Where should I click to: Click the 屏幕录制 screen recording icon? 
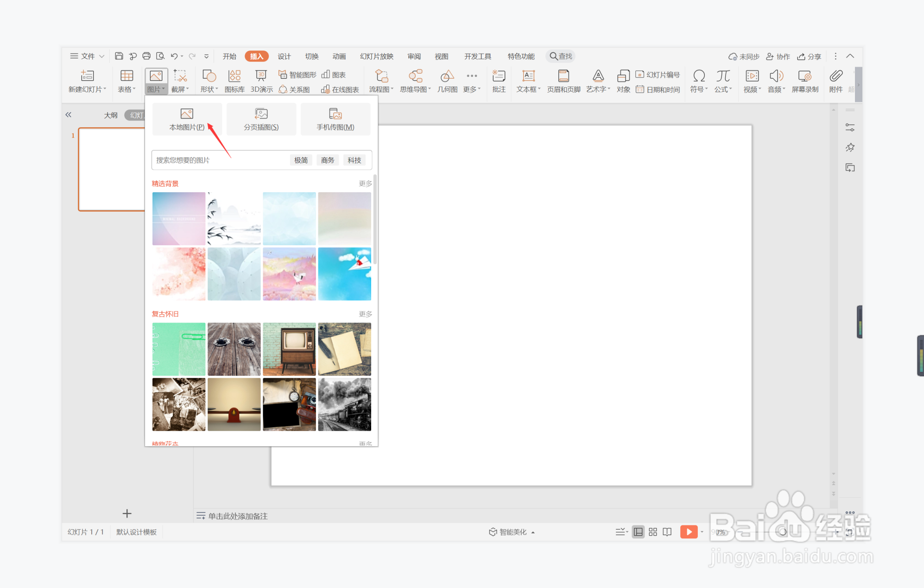coord(804,76)
